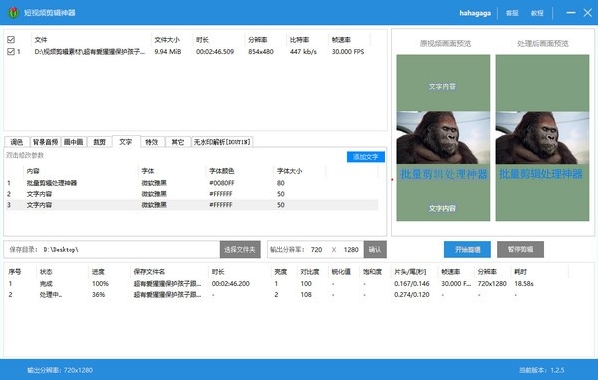Click the 比特率 column header
This screenshot has width=598, height=380.
(299, 40)
